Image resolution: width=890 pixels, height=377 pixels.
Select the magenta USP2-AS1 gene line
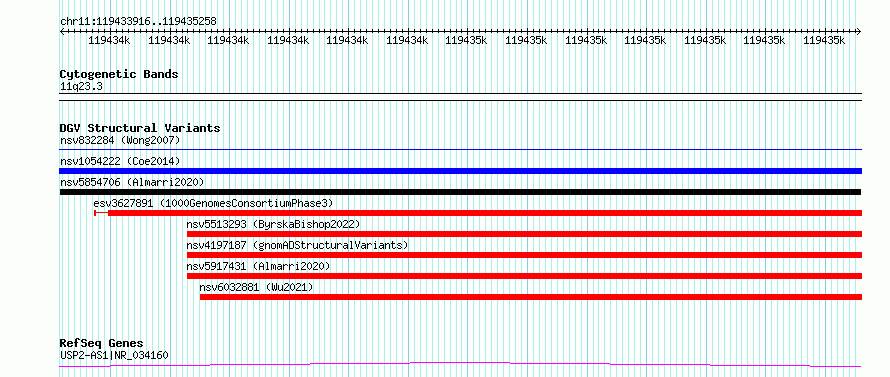tap(461, 365)
